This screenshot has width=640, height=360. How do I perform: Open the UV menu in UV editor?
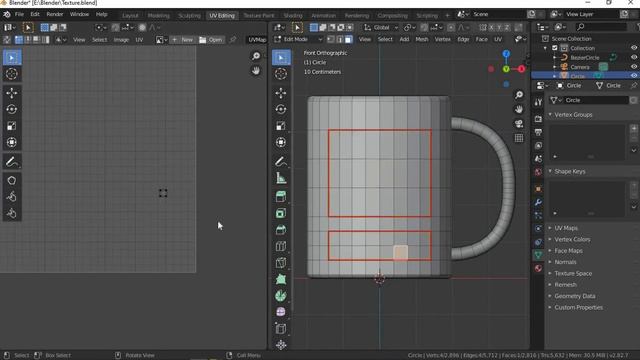click(139, 40)
